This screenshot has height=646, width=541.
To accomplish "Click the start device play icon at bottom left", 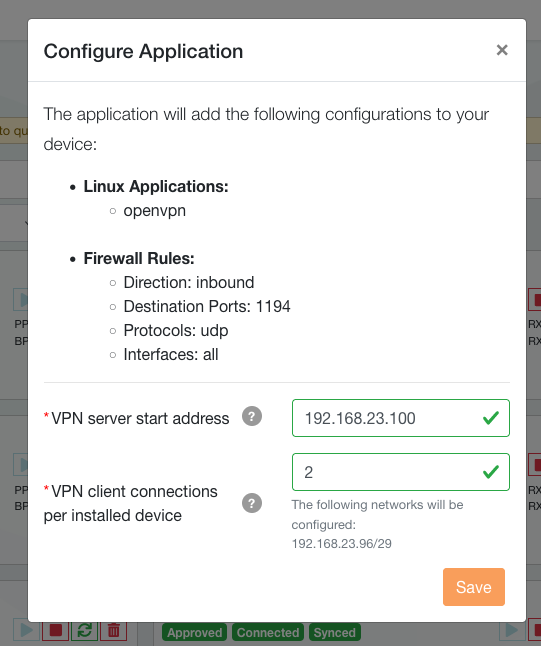I will pyautogui.click(x=27, y=630).
